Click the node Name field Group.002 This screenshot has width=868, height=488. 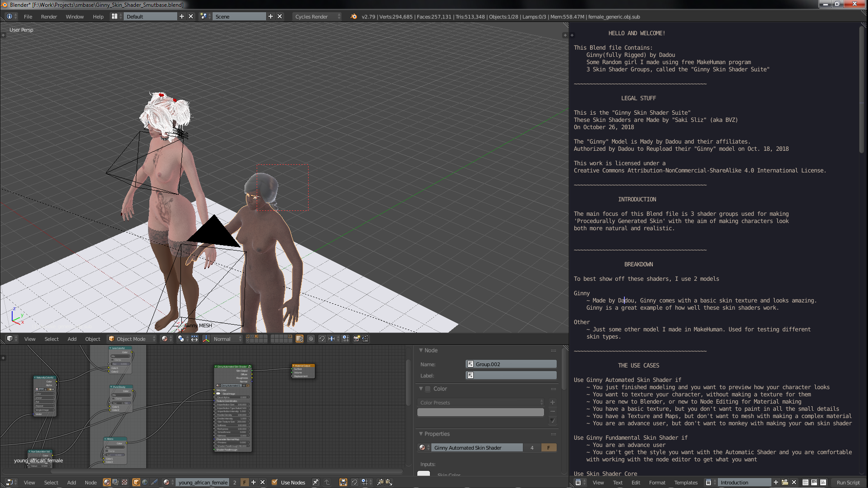coord(511,364)
